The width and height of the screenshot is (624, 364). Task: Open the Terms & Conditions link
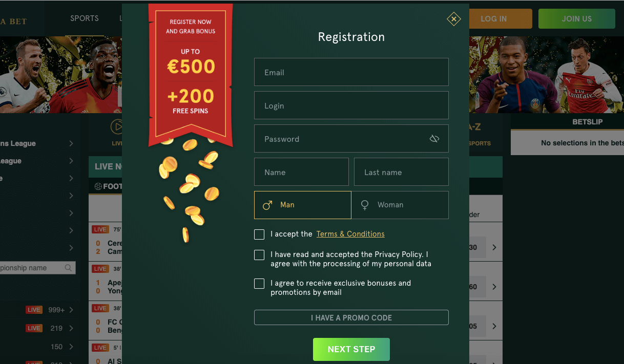click(x=350, y=233)
